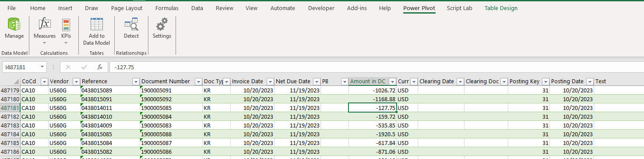
Task: Switch to the Page Layout tab
Action: [127, 8]
